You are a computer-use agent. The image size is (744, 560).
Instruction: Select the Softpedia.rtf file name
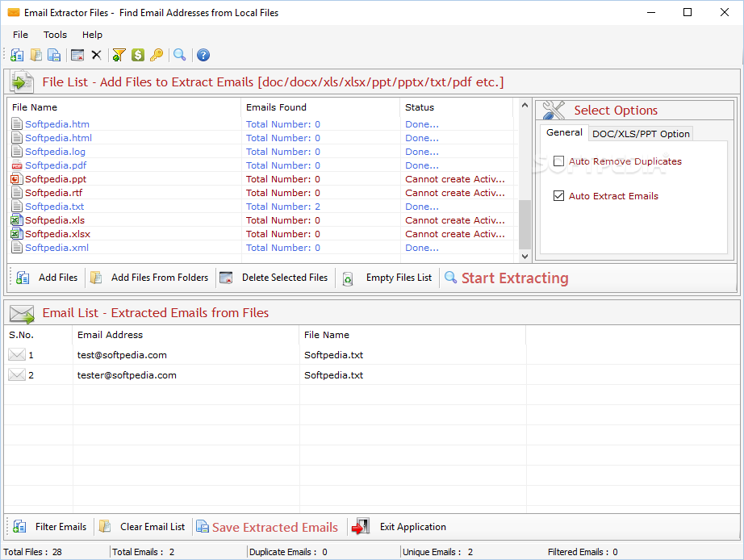[x=53, y=193]
